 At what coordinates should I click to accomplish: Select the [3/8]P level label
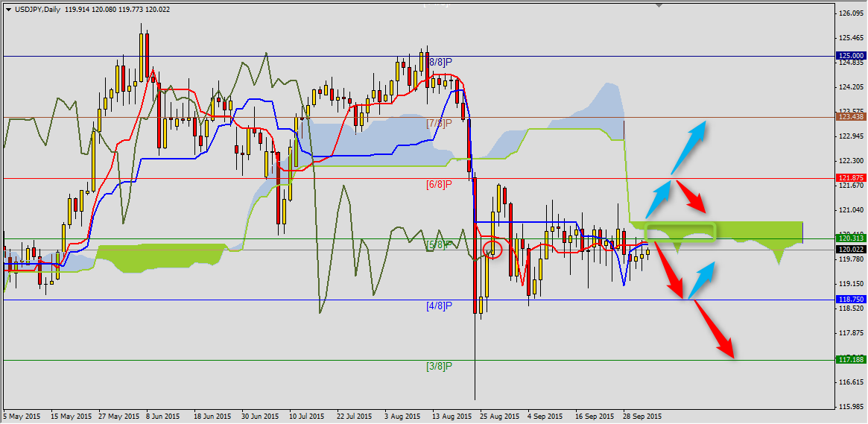(x=440, y=367)
